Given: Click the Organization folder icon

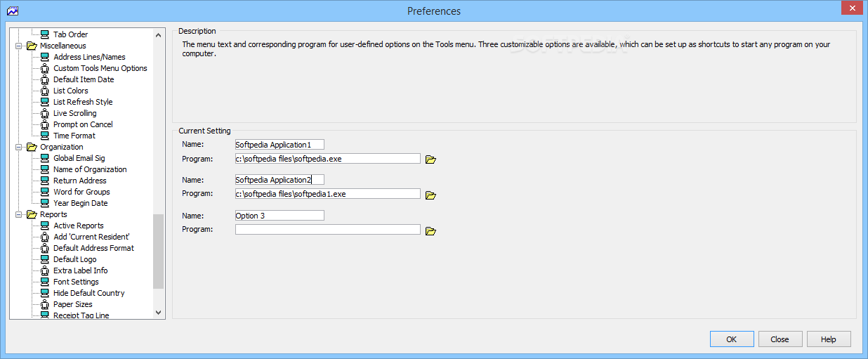Looking at the screenshot, I should (32, 147).
